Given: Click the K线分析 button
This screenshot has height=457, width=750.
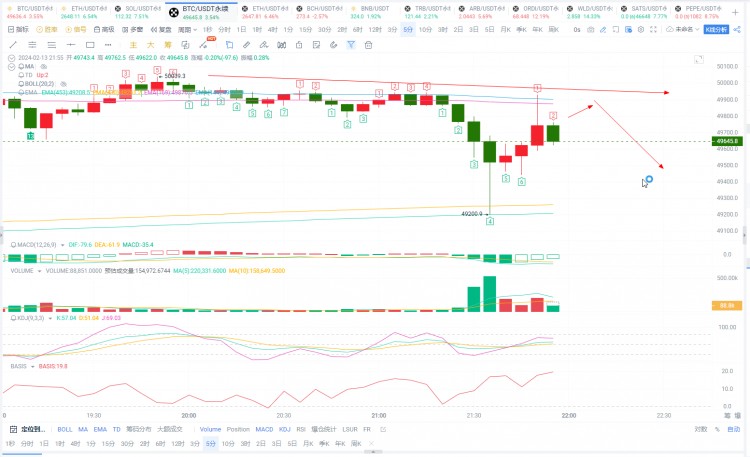Looking at the screenshot, I should point(716,30).
